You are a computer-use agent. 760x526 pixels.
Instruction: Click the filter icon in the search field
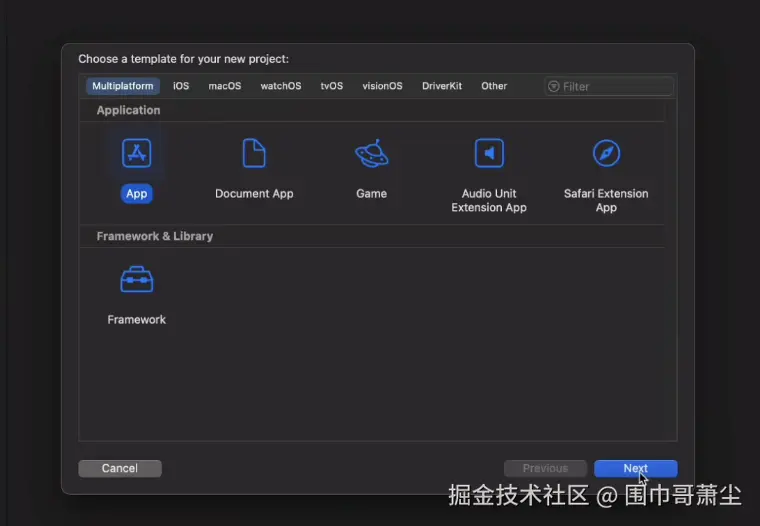click(554, 86)
